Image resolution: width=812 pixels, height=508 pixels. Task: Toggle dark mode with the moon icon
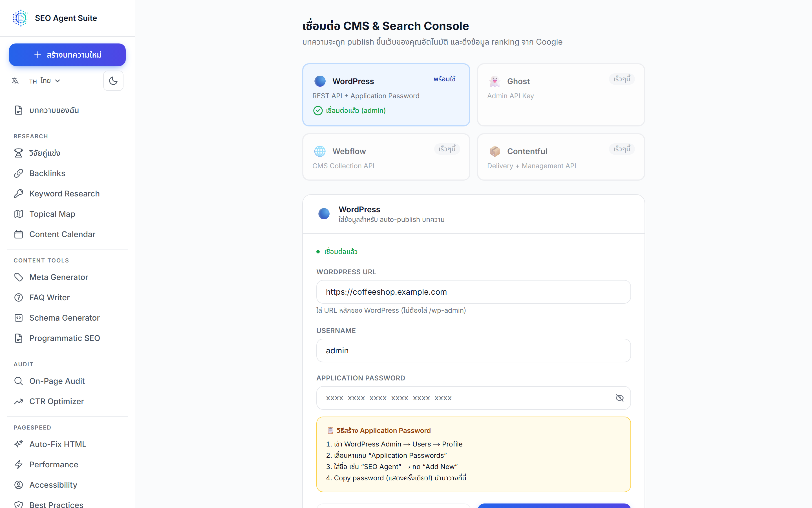click(x=113, y=81)
